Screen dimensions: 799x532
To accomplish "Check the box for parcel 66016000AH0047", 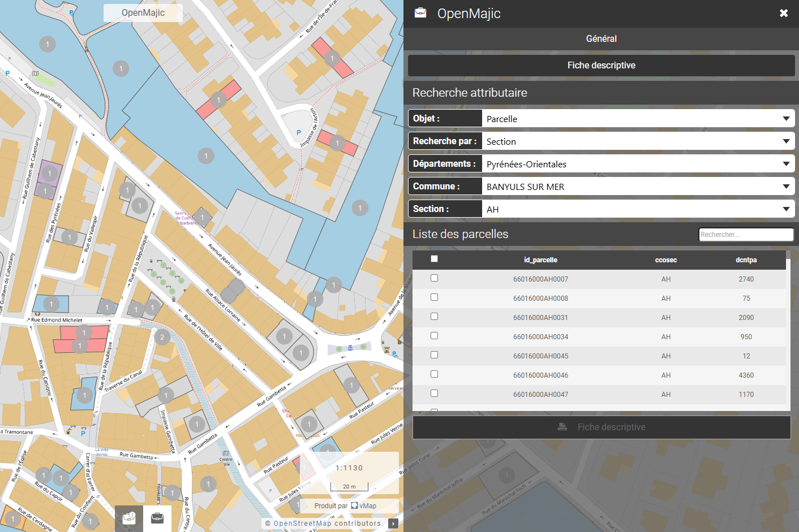I will [x=434, y=393].
